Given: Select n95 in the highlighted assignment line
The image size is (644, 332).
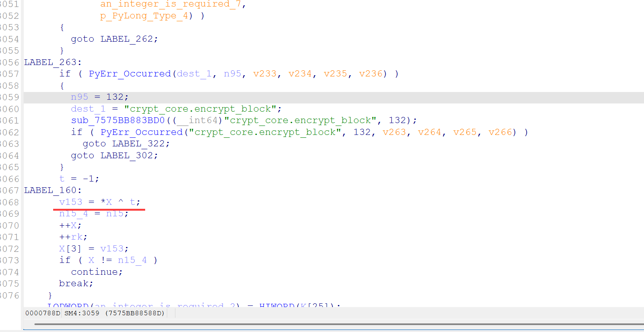Looking at the screenshot, I should click(x=79, y=97).
